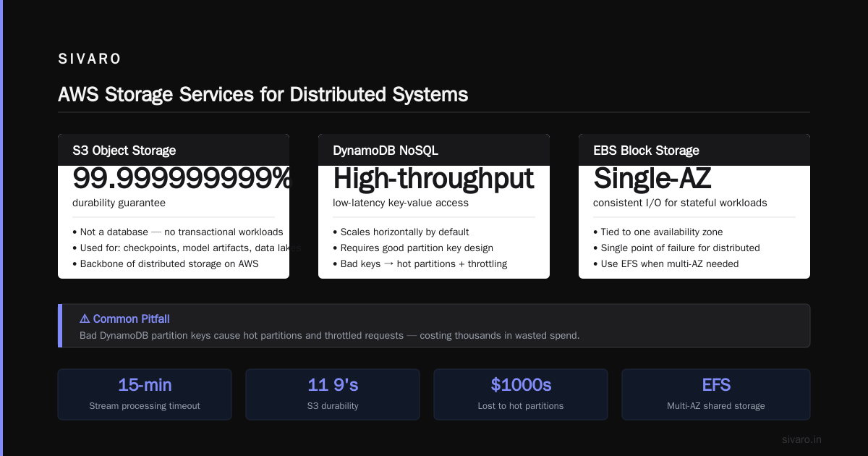This screenshot has height=456, width=868.
Task: Click 'Use EFS when multi-AZ needed' bullet
Action: point(665,264)
